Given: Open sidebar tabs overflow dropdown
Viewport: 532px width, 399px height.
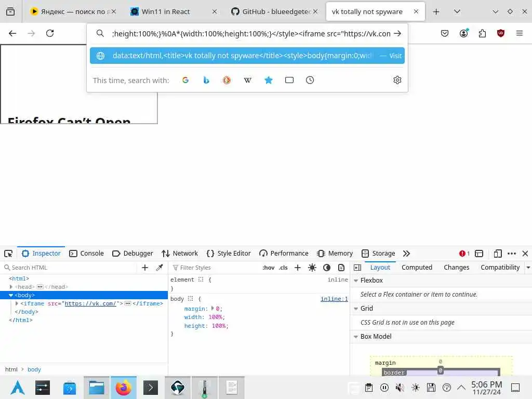Looking at the screenshot, I should 528,268.
